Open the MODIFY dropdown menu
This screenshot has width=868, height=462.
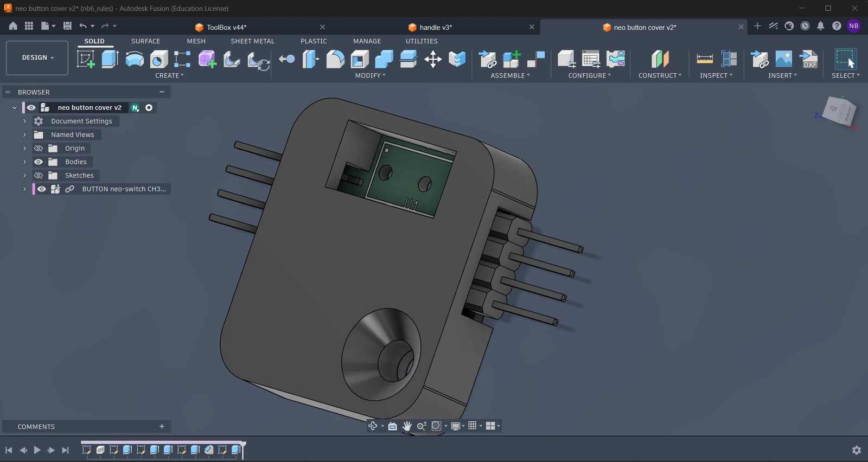370,76
